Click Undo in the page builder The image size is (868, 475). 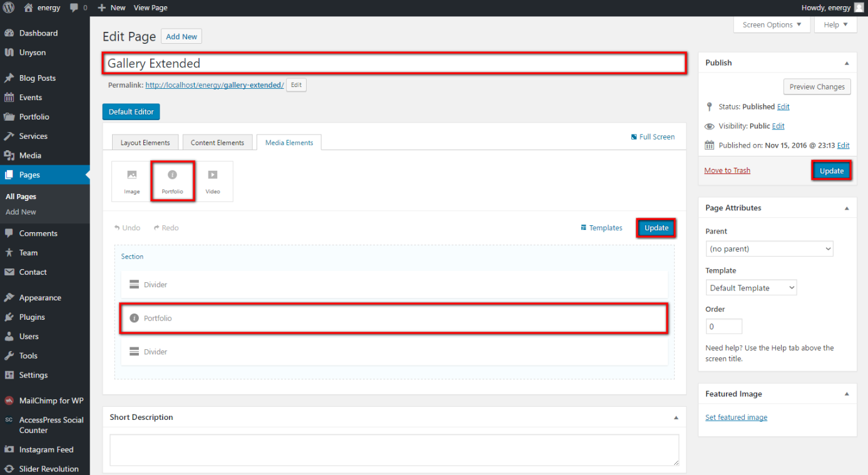point(127,228)
